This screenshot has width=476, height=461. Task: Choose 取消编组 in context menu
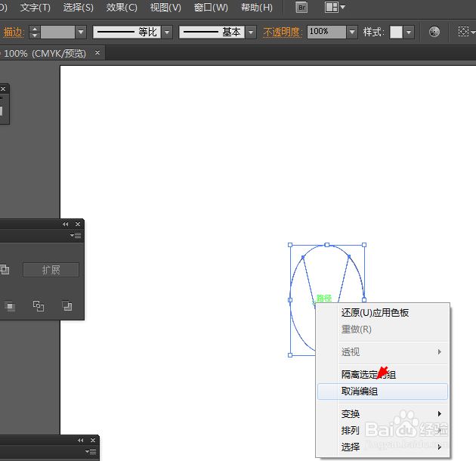coord(382,391)
